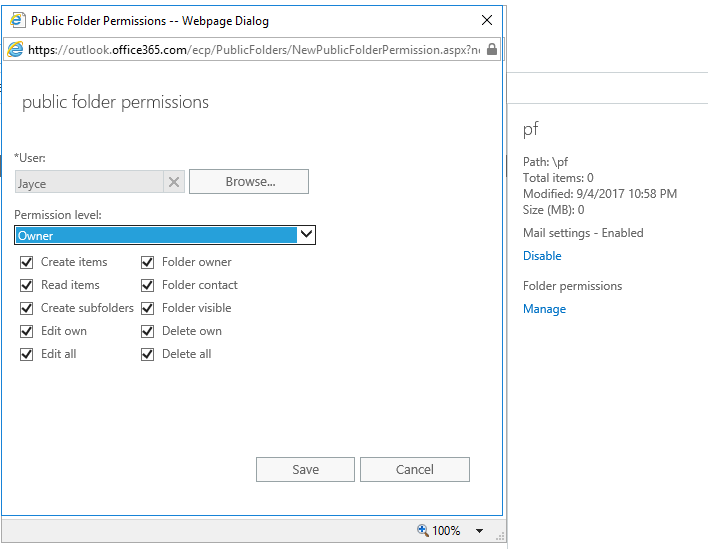
Task: Click the lock icon in address bar
Action: pyautogui.click(x=491, y=49)
